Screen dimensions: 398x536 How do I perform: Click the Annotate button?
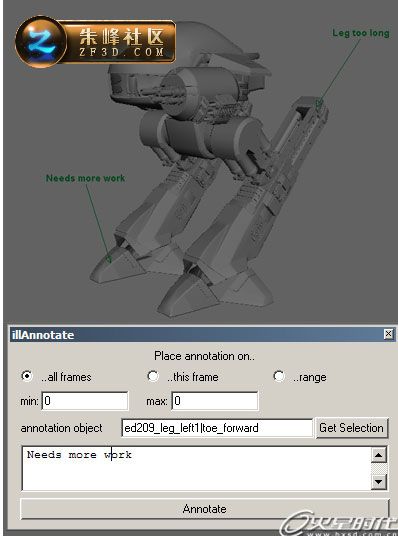tap(204, 509)
